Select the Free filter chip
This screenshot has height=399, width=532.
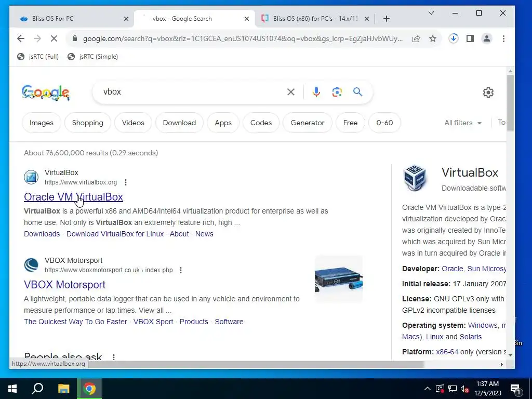(x=350, y=123)
